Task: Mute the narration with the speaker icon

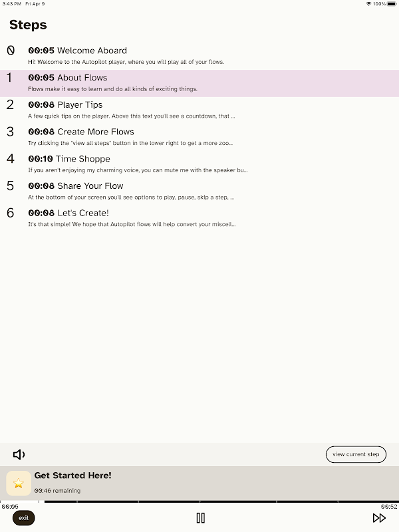Action: click(x=19, y=454)
